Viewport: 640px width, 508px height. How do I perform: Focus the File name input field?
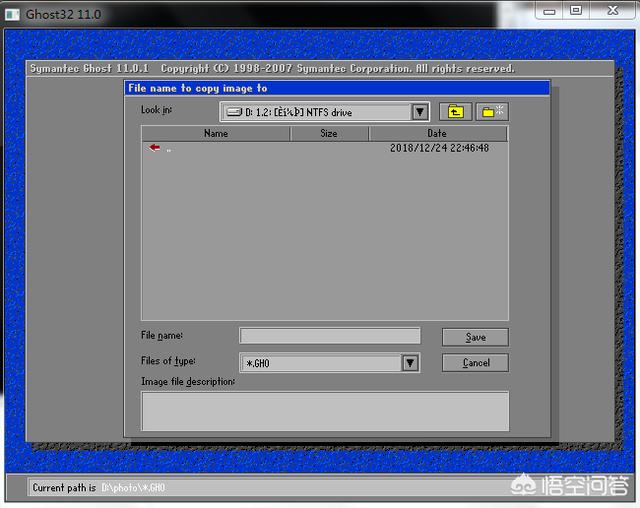[330, 336]
